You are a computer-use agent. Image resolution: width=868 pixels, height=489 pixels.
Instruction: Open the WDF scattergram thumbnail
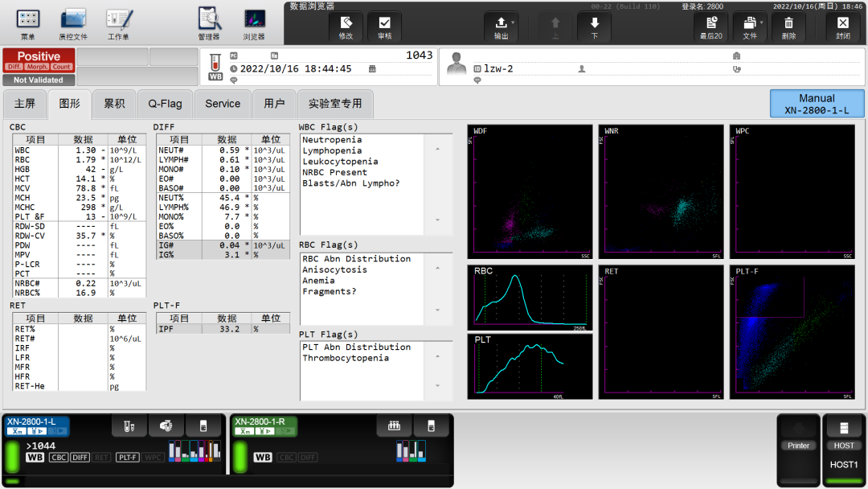pyautogui.click(x=530, y=191)
